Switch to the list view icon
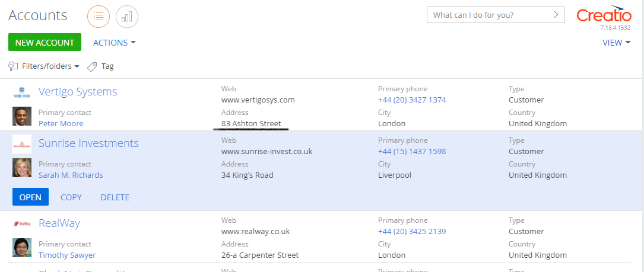Screen dimensions: 644x272 pyautogui.click(x=98, y=17)
